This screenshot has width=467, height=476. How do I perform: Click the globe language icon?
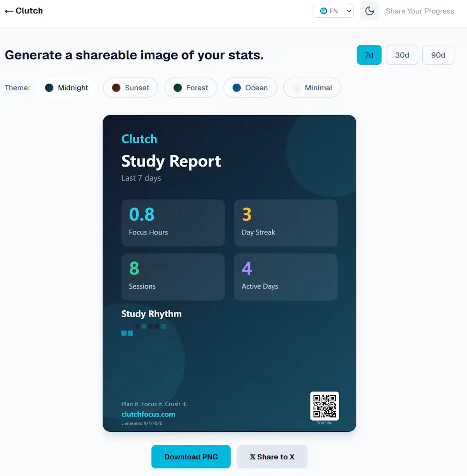coord(323,11)
